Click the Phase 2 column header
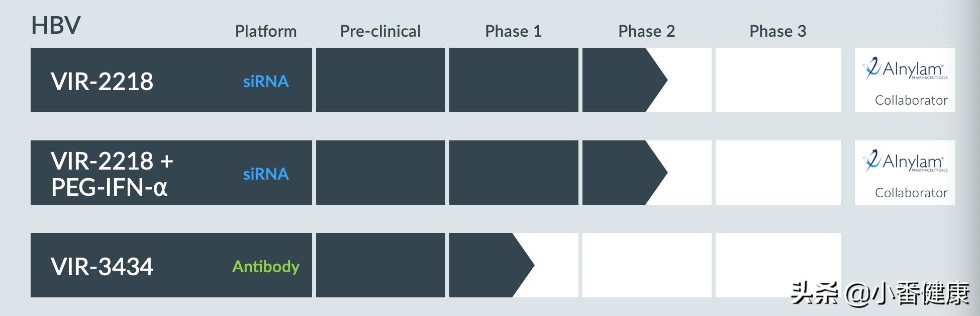Image resolution: width=980 pixels, height=316 pixels. click(x=646, y=31)
